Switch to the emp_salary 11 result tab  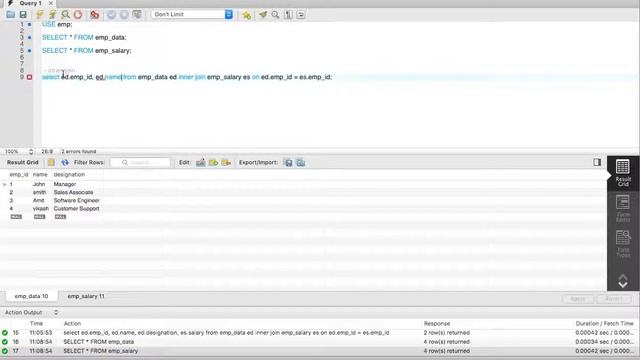click(86, 296)
